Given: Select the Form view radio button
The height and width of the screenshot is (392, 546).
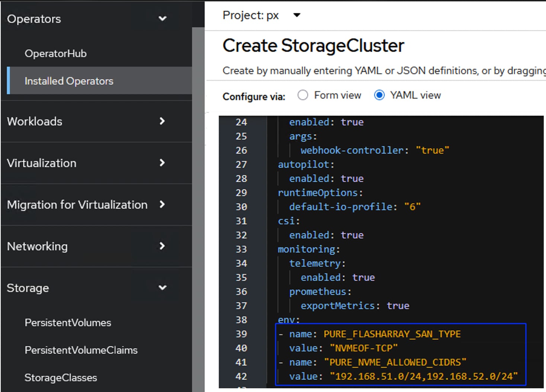Looking at the screenshot, I should (303, 96).
